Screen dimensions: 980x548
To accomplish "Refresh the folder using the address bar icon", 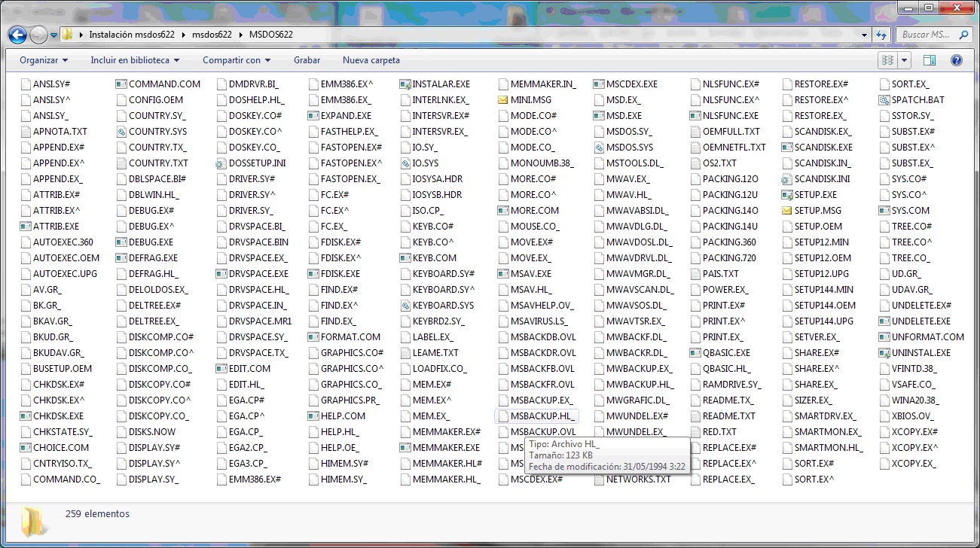I will [x=881, y=35].
